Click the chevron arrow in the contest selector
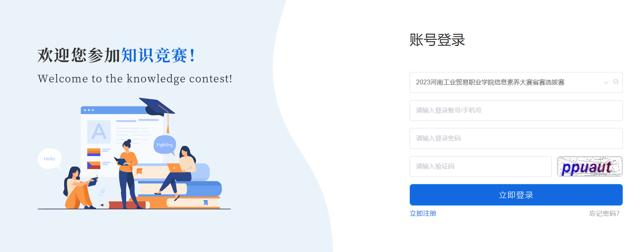 click(606, 83)
